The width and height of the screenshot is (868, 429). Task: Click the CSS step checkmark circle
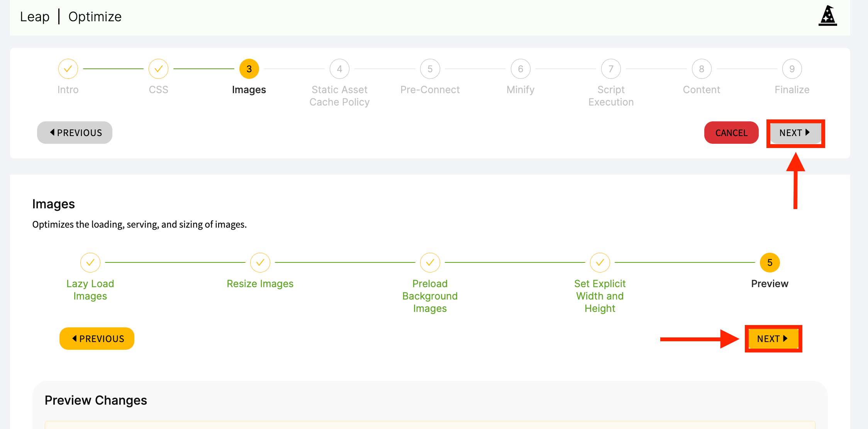point(158,69)
